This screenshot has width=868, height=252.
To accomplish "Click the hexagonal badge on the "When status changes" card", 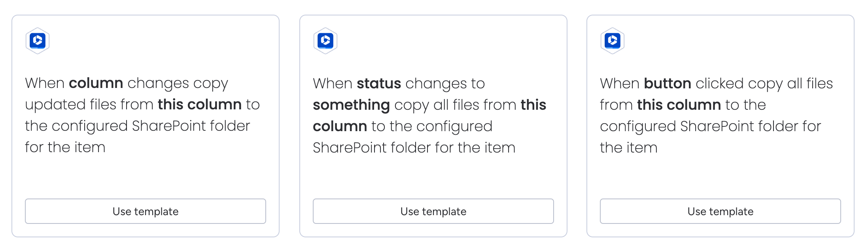I will (325, 40).
